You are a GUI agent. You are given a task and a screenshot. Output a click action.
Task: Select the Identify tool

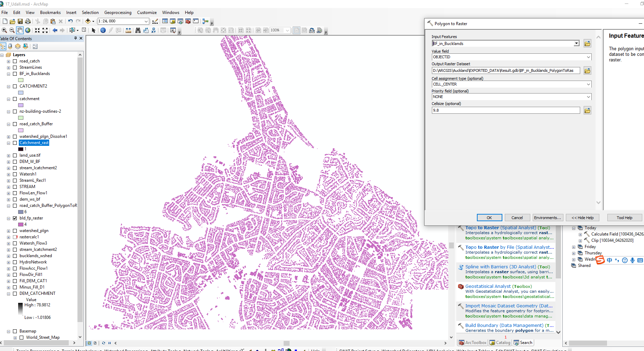tap(103, 30)
